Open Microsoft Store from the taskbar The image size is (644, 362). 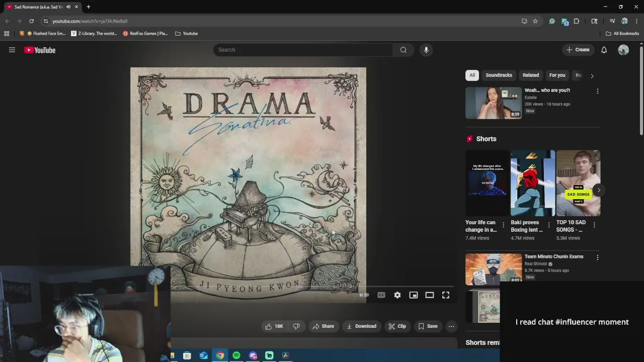[x=187, y=355]
